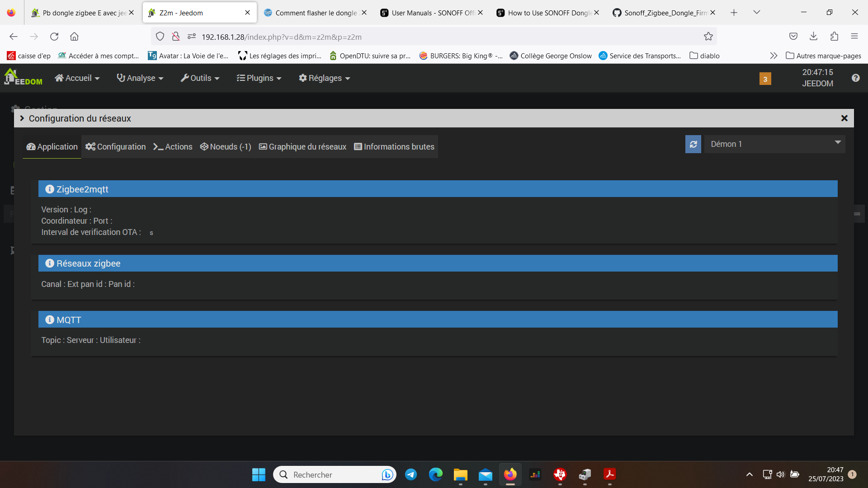Click the orange notification badge showing 3
This screenshot has height=488, width=868.
pyautogui.click(x=765, y=79)
